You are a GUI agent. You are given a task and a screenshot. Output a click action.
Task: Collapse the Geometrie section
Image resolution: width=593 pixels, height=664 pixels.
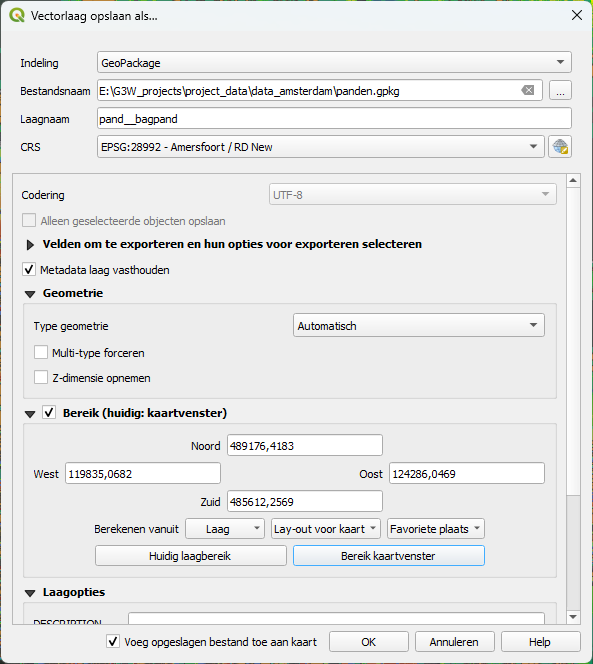[x=30, y=294]
